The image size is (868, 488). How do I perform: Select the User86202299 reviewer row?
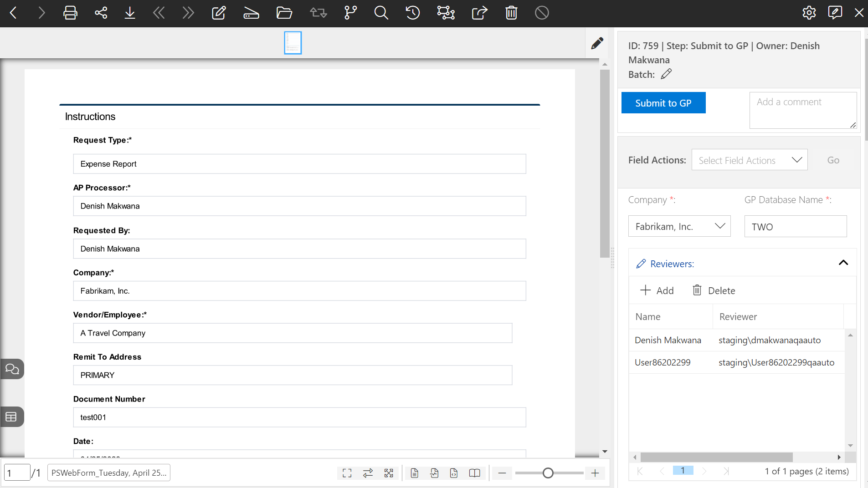(737, 362)
